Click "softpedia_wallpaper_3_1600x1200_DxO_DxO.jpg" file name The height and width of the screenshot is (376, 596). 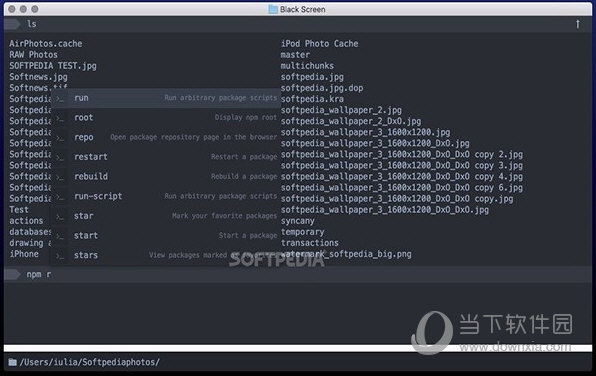click(385, 209)
